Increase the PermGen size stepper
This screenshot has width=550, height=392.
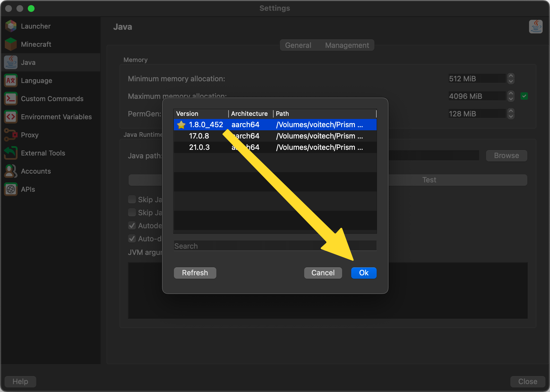coord(511,111)
